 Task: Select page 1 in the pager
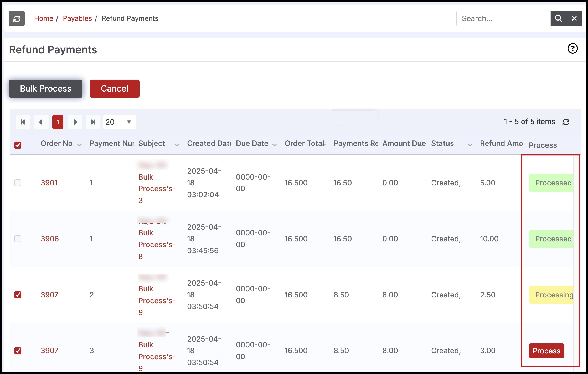58,122
